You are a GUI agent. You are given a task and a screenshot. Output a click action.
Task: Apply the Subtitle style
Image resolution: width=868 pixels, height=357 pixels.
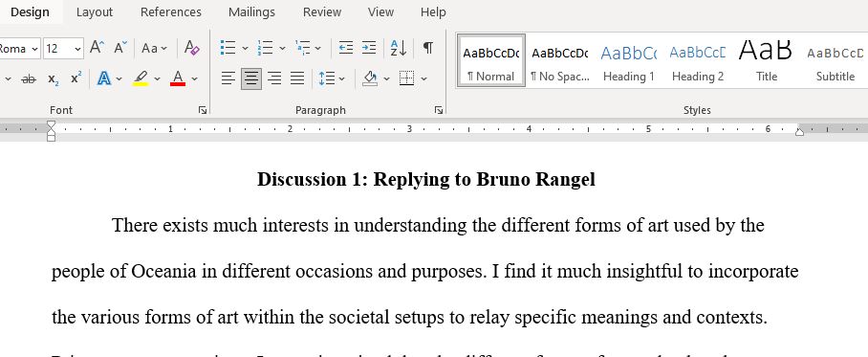(x=835, y=60)
